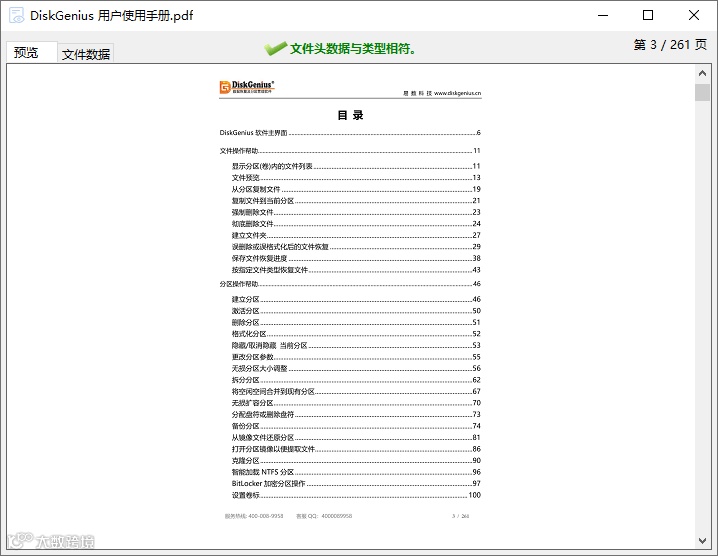Screen dimensions: 718x556
Task: Click the 服务热线 400-008-9958 footer text
Action: [x=254, y=516]
